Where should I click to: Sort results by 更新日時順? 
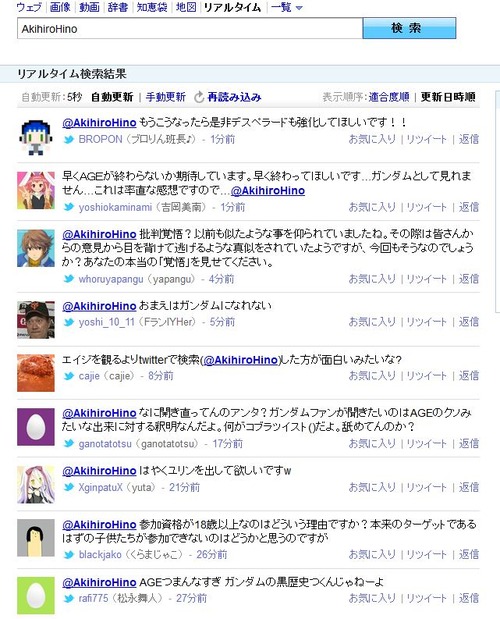448,97
